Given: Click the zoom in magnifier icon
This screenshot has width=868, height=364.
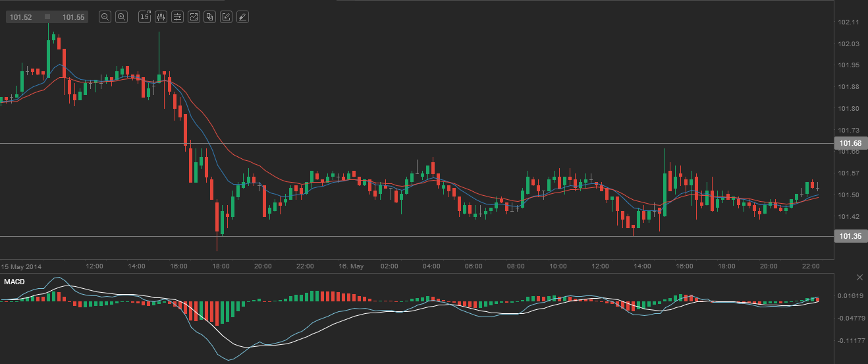Looking at the screenshot, I should 121,17.
